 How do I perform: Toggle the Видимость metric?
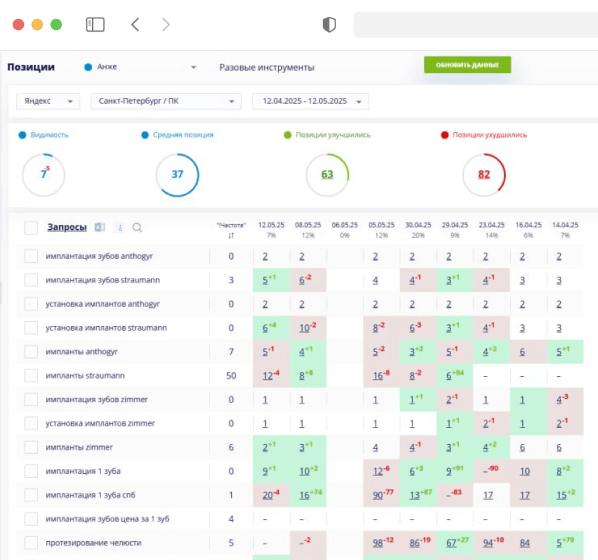tap(43, 135)
